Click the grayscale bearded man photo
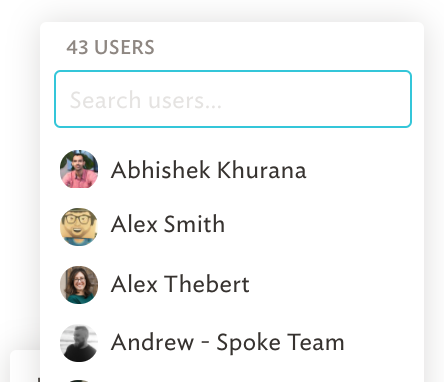Screen dimensions: 444x382 pos(79,343)
